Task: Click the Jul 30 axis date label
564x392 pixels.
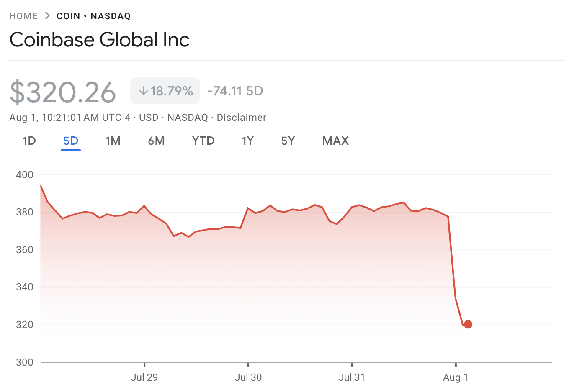Action: pyautogui.click(x=248, y=377)
